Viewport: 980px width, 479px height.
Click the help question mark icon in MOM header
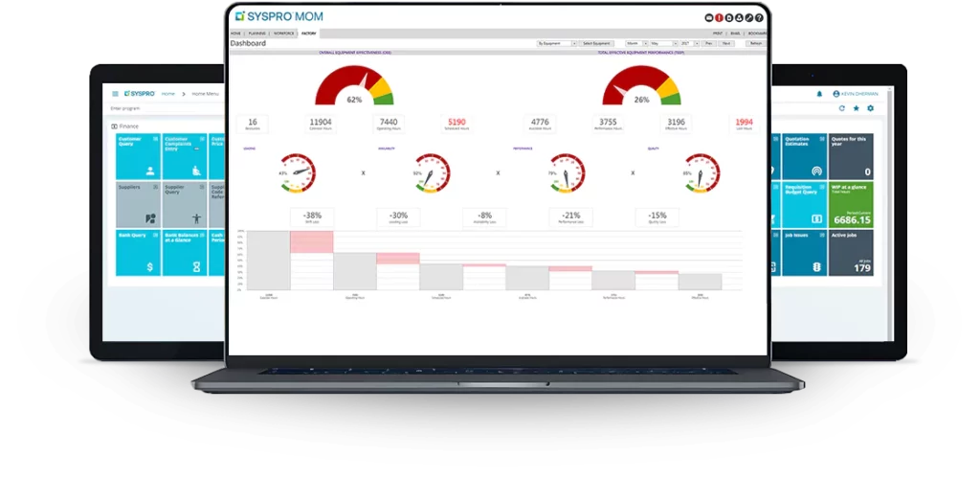(x=759, y=18)
